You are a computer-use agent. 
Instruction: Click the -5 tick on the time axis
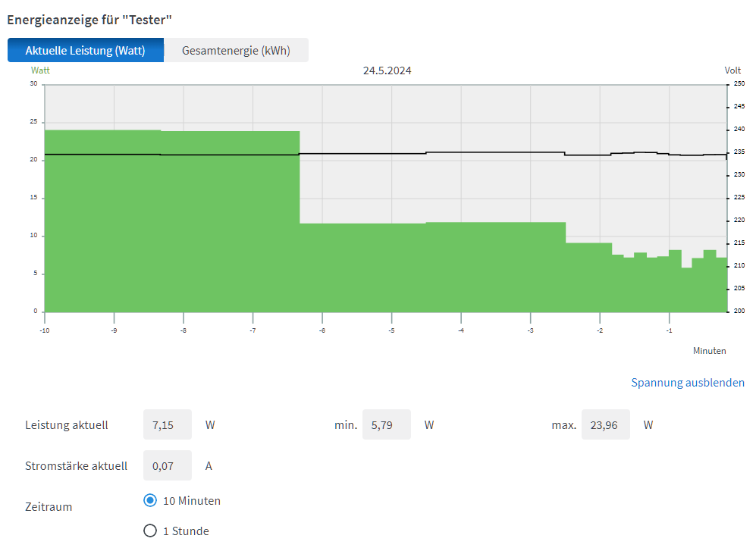(x=391, y=330)
